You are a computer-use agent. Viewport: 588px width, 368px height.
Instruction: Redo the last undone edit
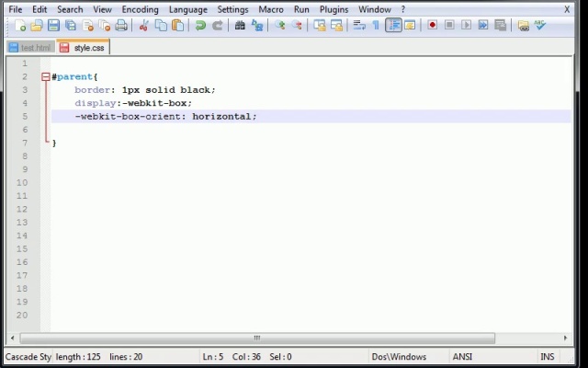(x=217, y=26)
